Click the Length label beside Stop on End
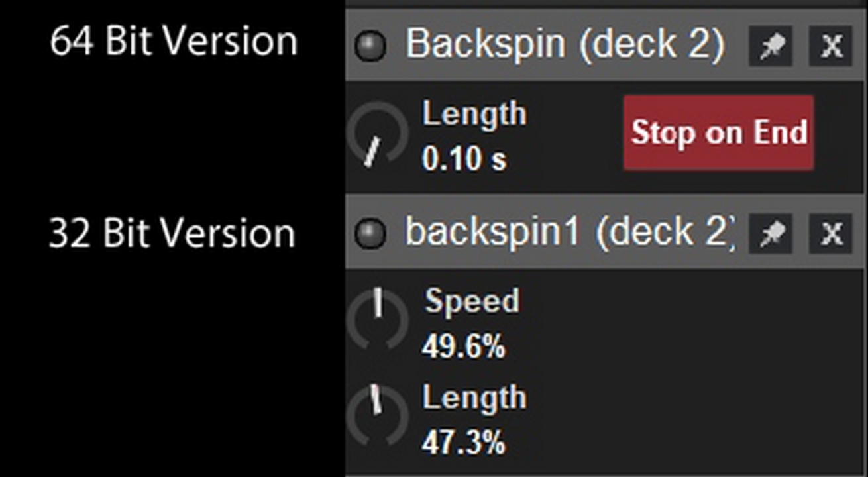Viewport: 868px width, 477px height. [x=474, y=114]
